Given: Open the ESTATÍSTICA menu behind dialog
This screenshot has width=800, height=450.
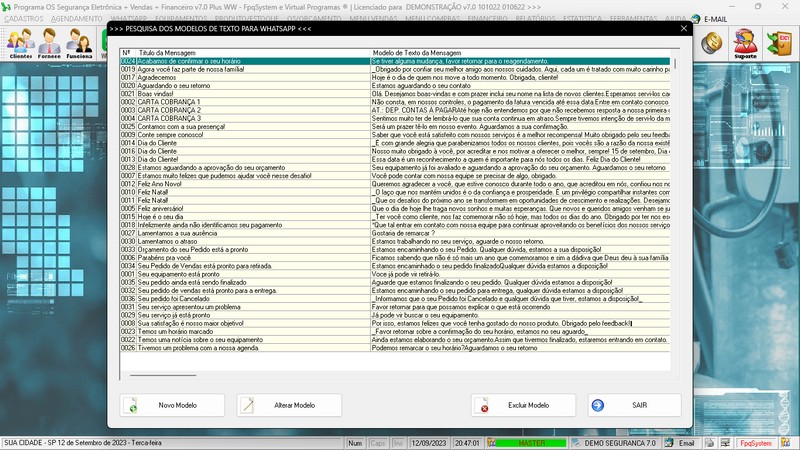Looking at the screenshot, I should pos(582,19).
